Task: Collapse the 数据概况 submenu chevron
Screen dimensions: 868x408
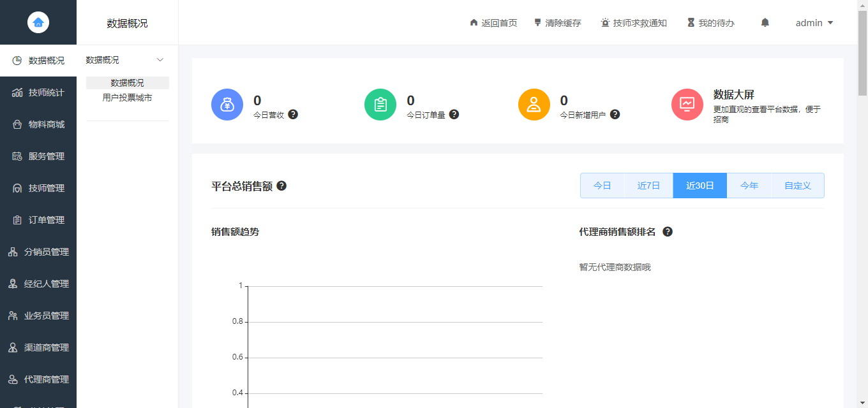Action: coord(160,60)
